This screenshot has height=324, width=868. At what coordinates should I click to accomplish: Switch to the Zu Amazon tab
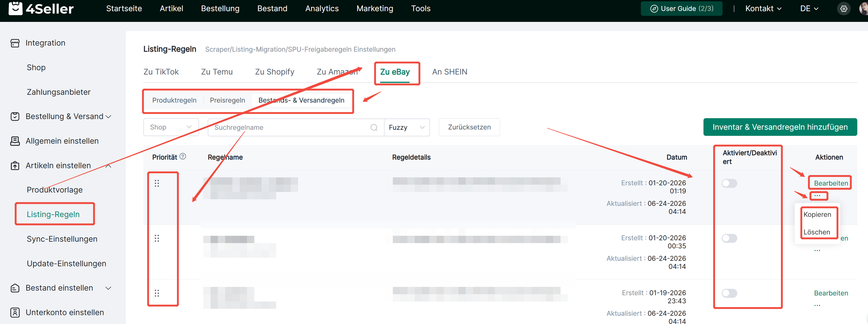pyautogui.click(x=337, y=72)
